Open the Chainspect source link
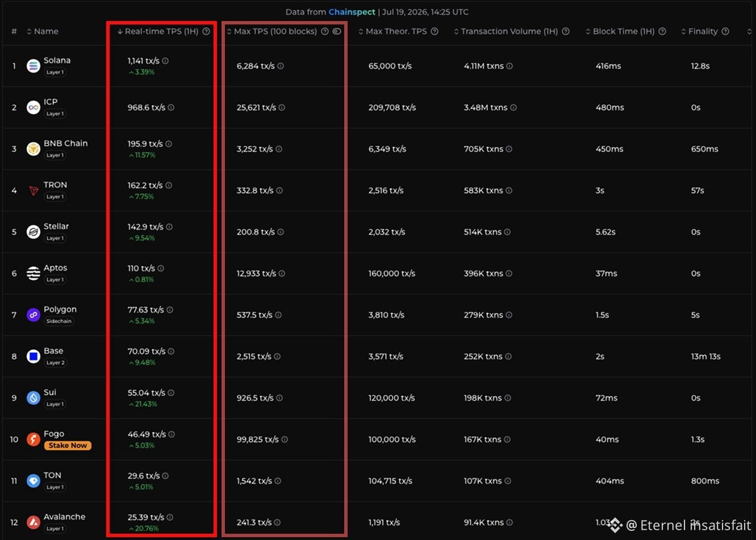Viewport: 756px width, 540px height. [x=352, y=12]
